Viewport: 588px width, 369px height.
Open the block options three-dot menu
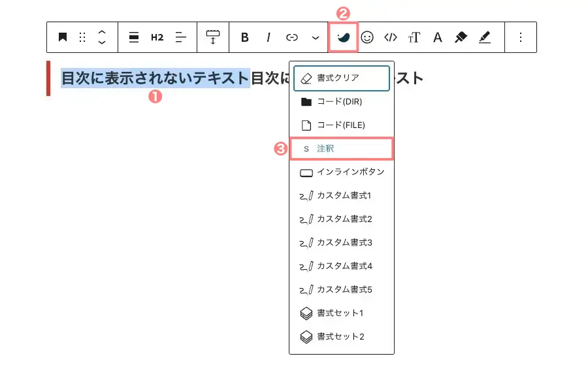(x=521, y=37)
